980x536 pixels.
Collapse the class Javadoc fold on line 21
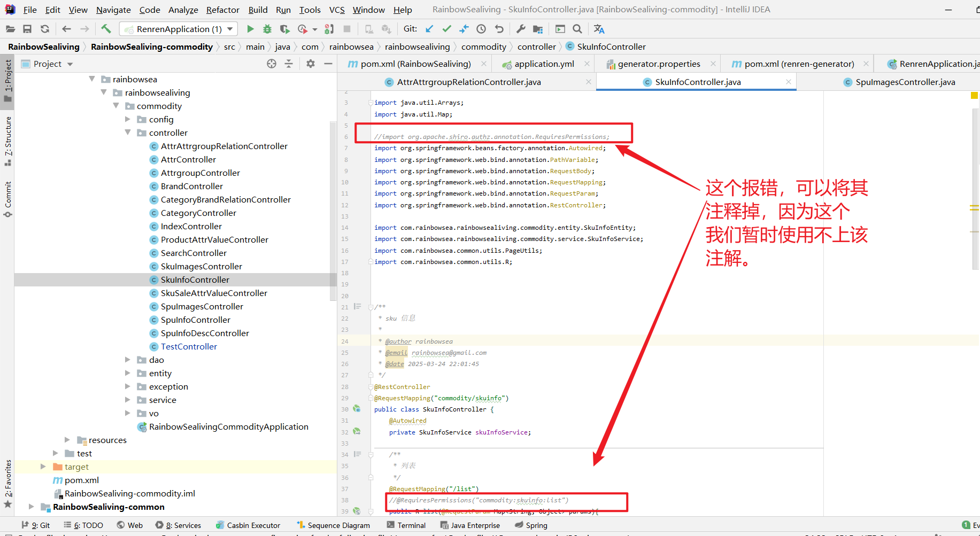click(x=371, y=307)
